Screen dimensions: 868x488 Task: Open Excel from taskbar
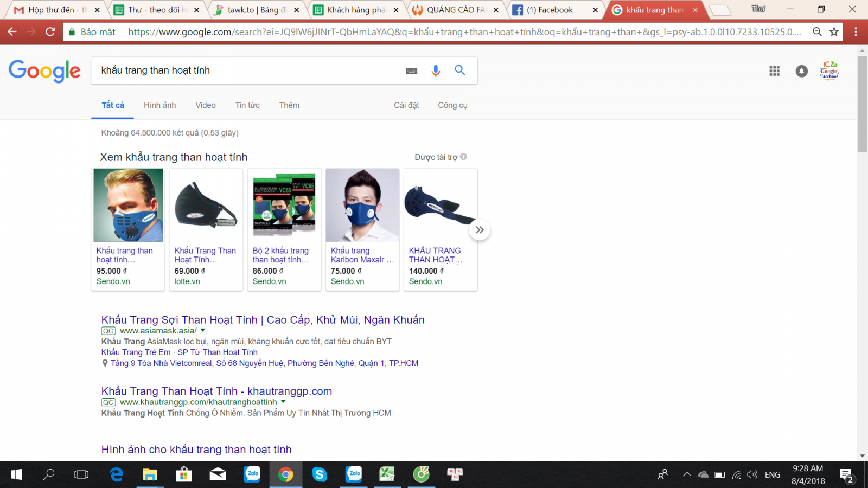(387, 474)
